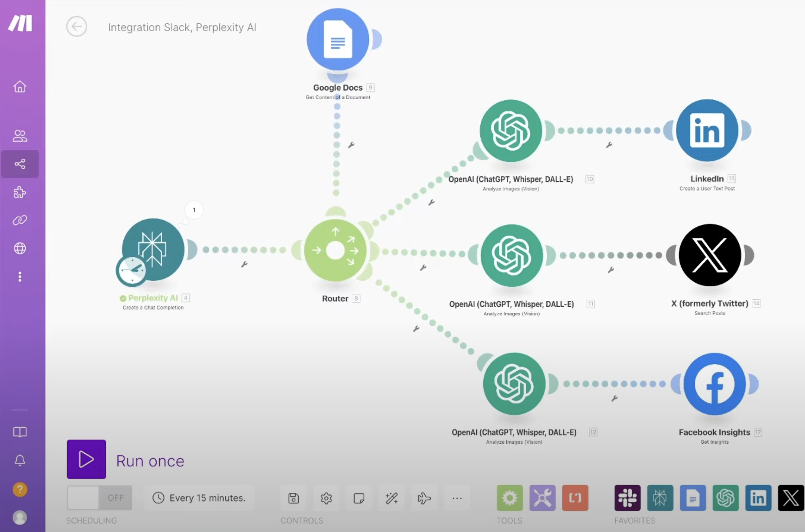The height and width of the screenshot is (532, 805).
Task: Expand More options dots in left sidebar
Action: click(20, 277)
